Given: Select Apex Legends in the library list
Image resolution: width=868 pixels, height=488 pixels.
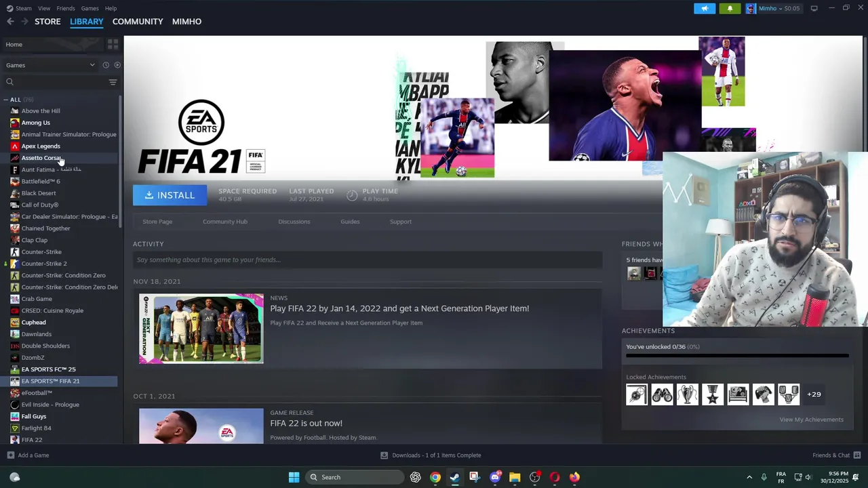Looking at the screenshot, I should (41, 146).
